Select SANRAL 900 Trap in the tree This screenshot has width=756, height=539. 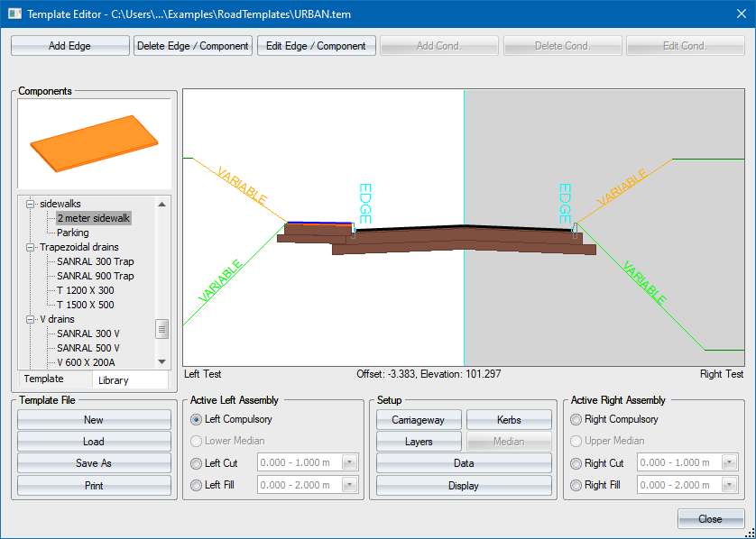point(95,276)
